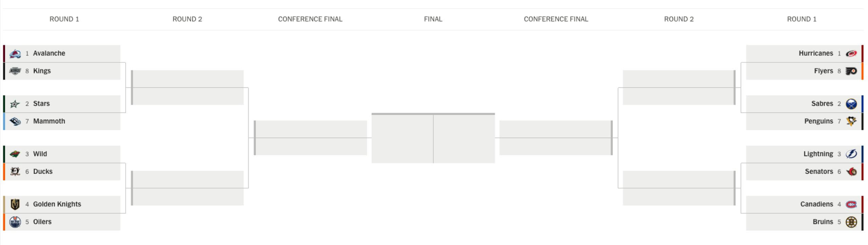Select the Canadiens team name
This screenshot has width=868, height=245.
click(816, 204)
